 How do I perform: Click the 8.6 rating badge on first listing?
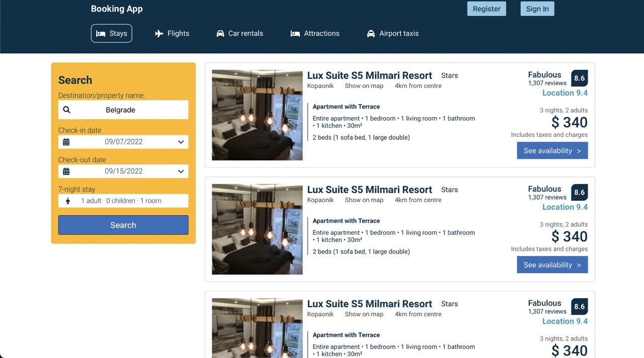[580, 78]
